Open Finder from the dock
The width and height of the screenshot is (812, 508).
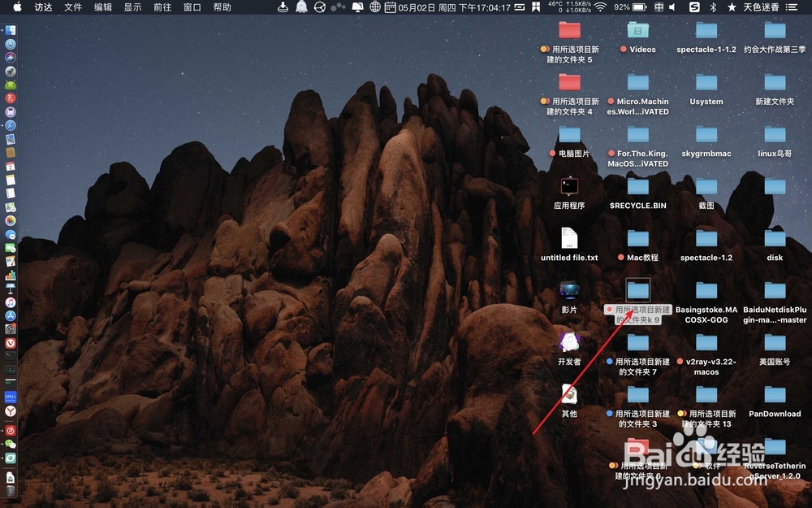coord(11,31)
